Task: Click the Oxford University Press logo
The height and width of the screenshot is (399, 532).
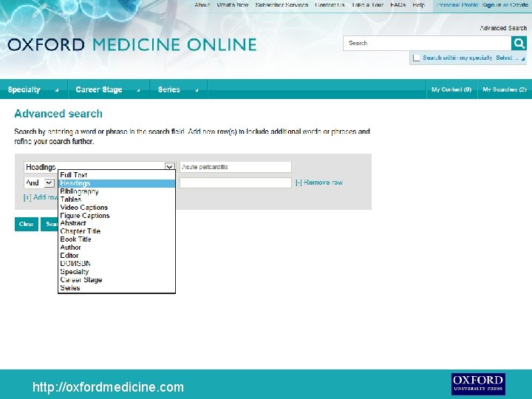Action: point(478,383)
